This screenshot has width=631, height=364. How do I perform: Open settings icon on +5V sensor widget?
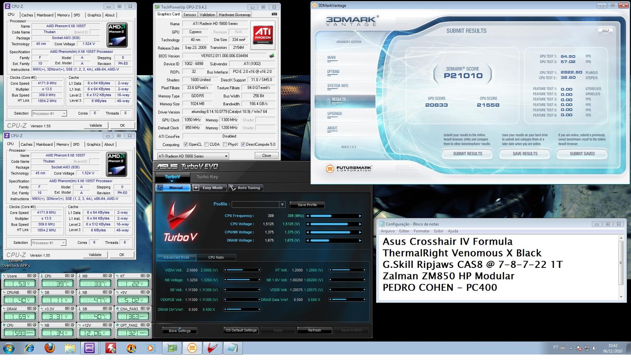143,292
